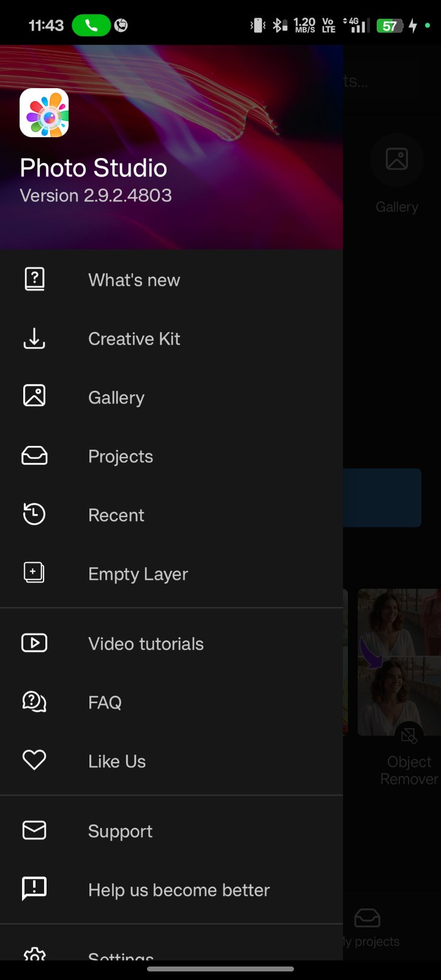Viewport: 441px width, 980px height.
Task: Open the Support menu option
Action: click(x=120, y=831)
